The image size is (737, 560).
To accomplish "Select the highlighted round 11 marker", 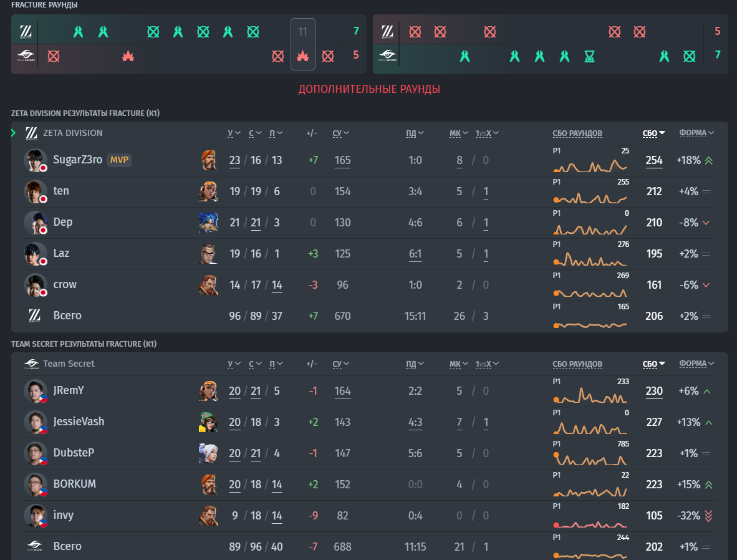I will click(x=302, y=44).
